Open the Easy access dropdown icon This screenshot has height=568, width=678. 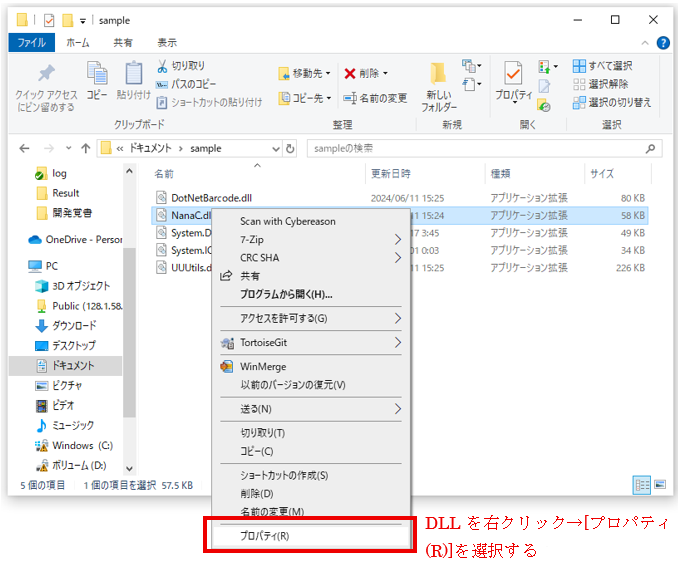(x=471, y=84)
